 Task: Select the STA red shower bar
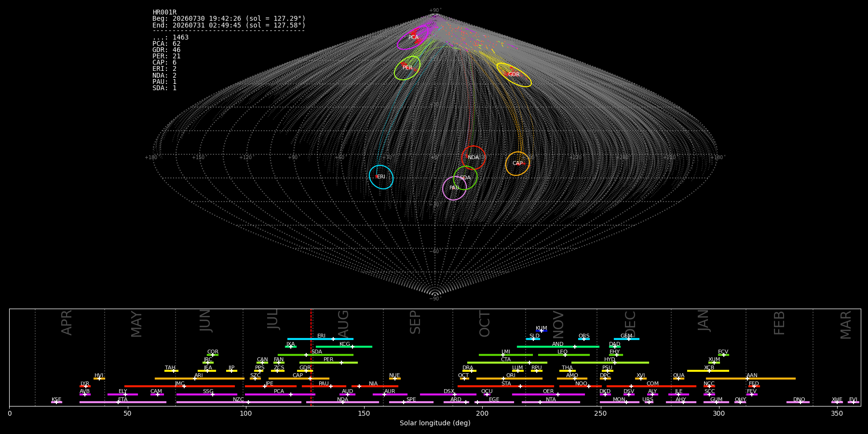(506, 386)
